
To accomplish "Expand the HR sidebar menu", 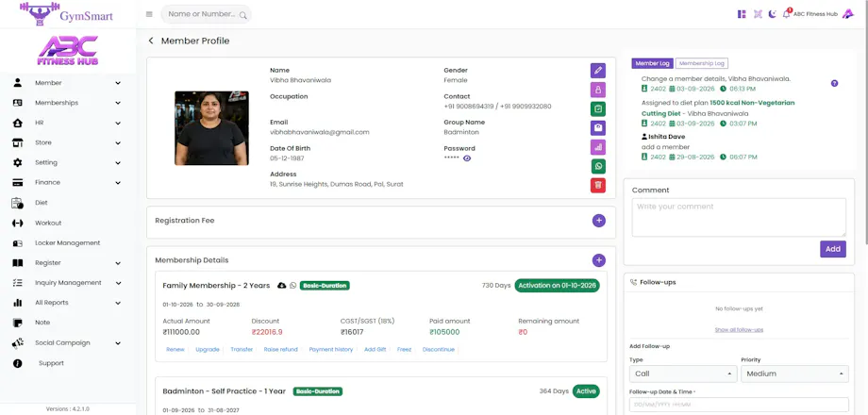I will pyautogui.click(x=68, y=123).
